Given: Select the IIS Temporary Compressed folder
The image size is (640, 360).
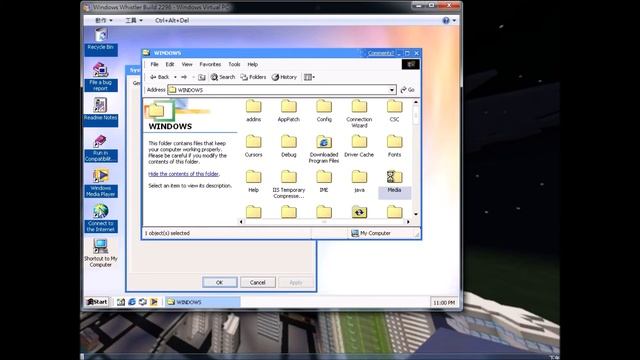Looking at the screenshot, I should click(289, 184).
